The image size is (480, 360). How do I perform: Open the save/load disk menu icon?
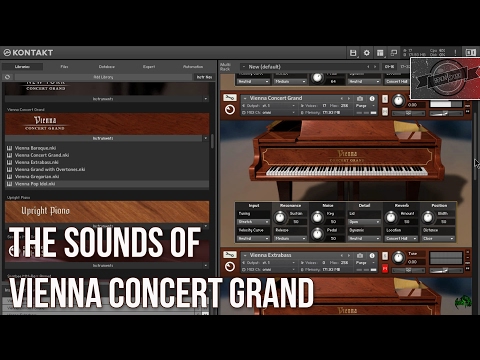coord(353,53)
